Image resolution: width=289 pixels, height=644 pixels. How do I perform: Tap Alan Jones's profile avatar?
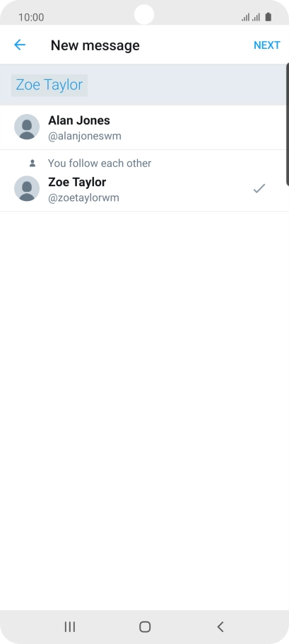click(x=27, y=127)
